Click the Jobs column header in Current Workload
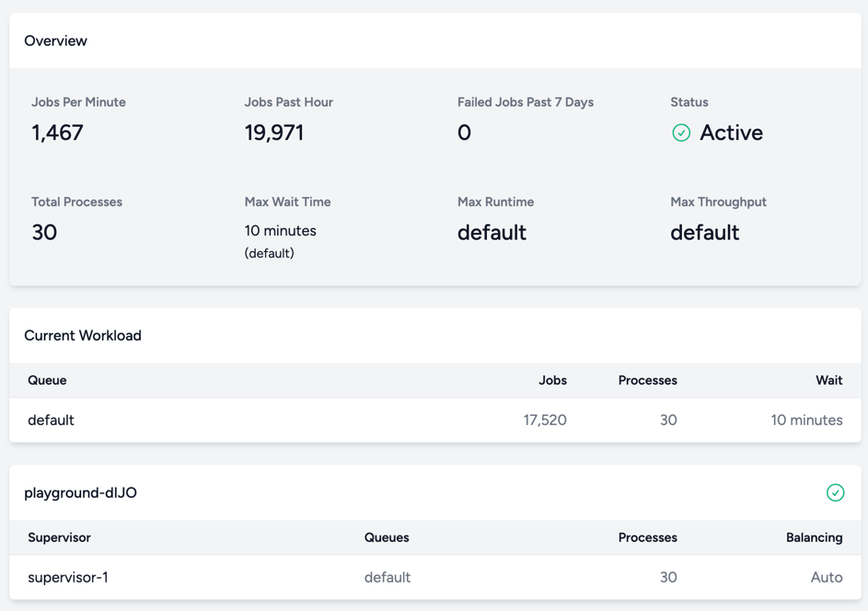 pyautogui.click(x=552, y=380)
